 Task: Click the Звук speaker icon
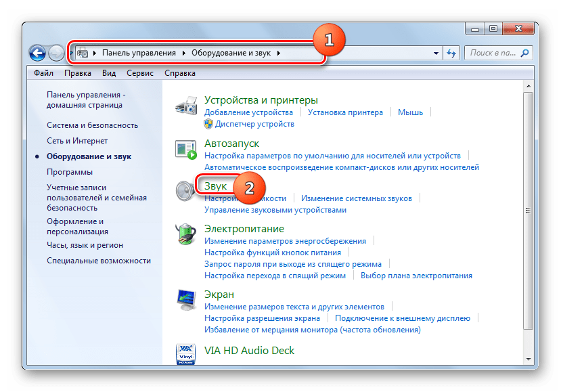[x=185, y=191]
